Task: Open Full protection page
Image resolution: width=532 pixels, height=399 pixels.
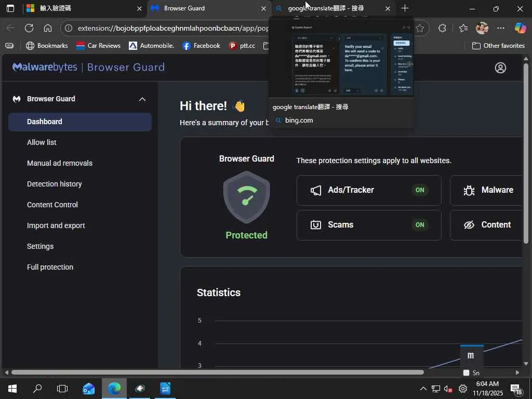Action: [x=50, y=267]
